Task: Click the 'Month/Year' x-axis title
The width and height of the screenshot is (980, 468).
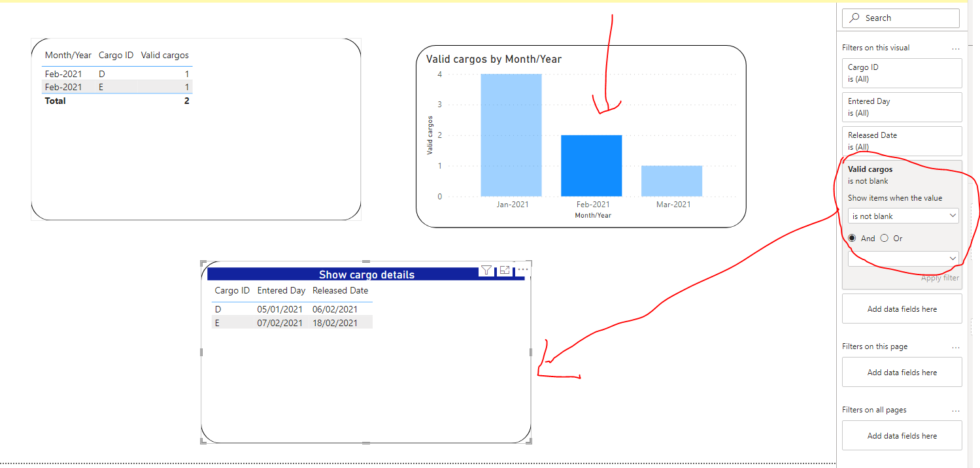Action: (x=593, y=215)
